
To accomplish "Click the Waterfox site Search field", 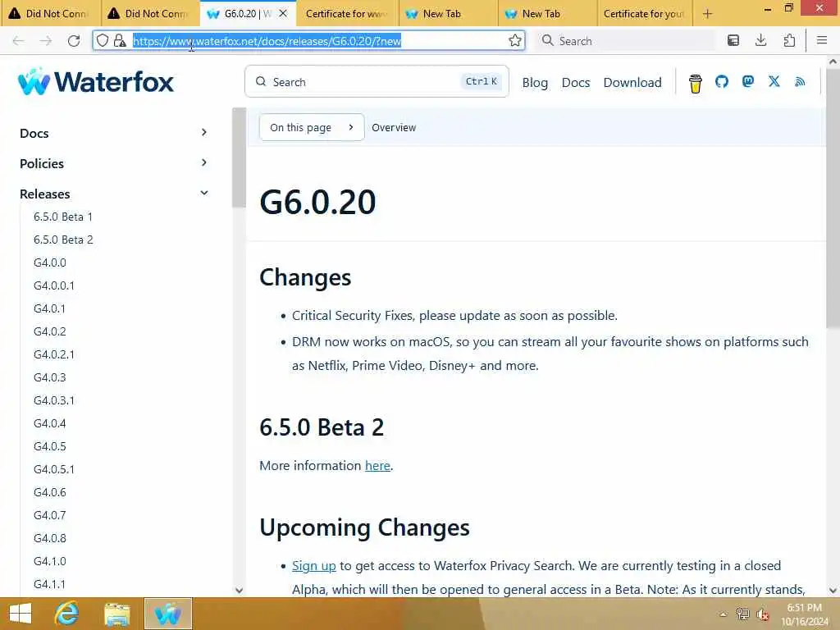I will (x=377, y=81).
